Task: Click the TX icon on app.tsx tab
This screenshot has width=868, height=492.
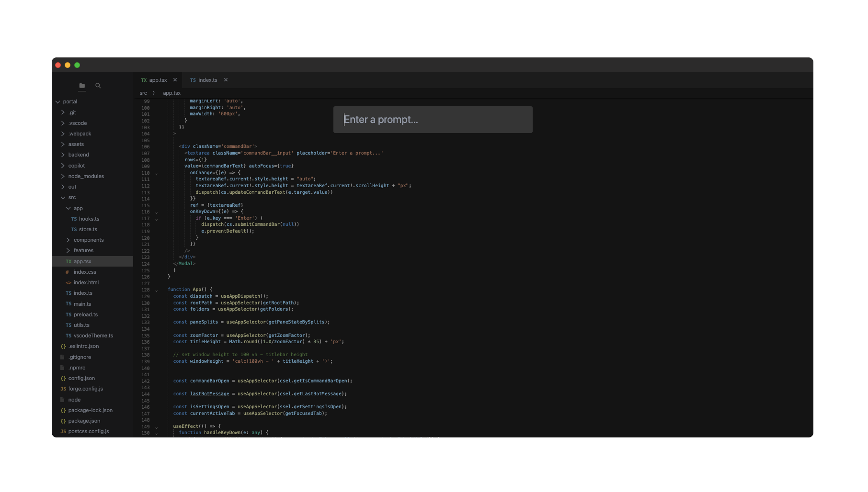Action: click(144, 80)
